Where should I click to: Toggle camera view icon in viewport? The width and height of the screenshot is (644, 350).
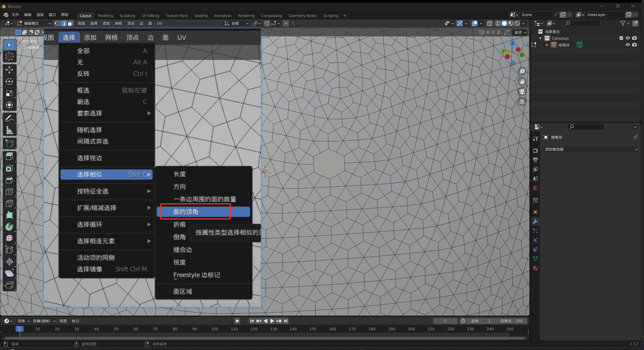522,92
